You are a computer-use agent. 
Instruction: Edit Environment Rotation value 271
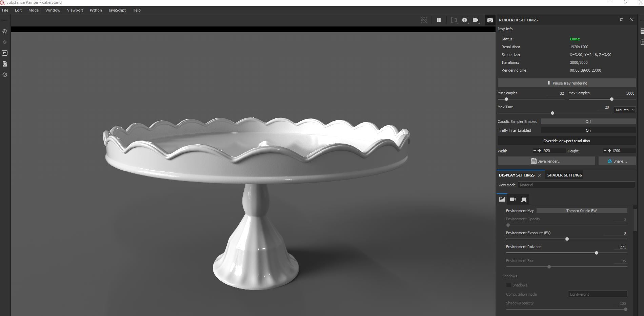pos(620,247)
